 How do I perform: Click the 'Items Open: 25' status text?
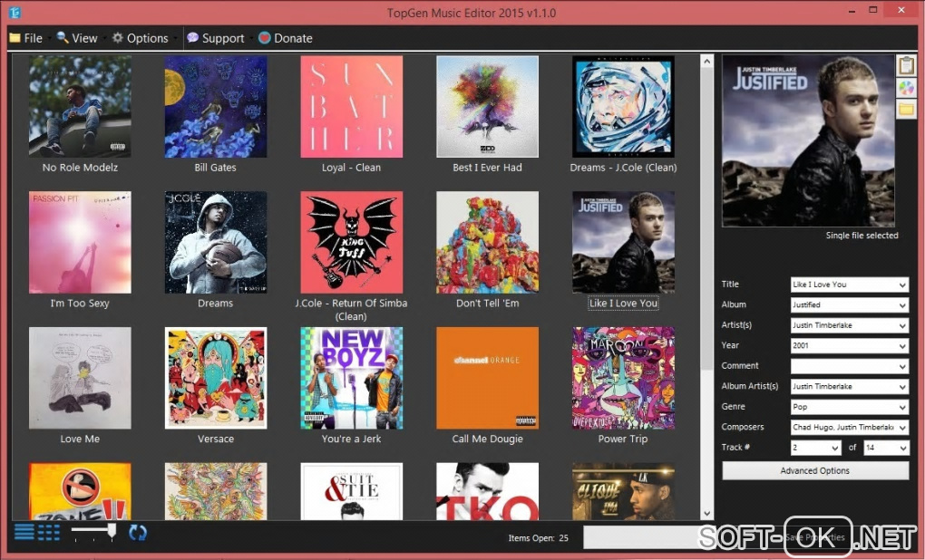pos(538,537)
